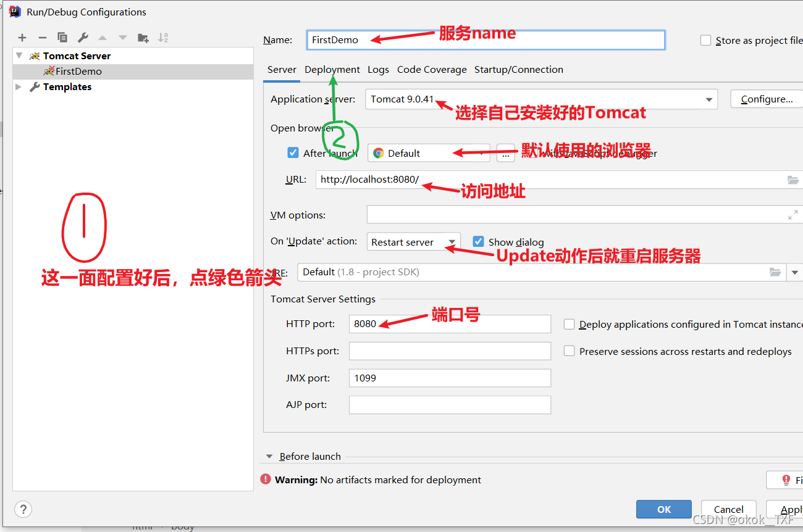Screen dimensions: 803x532
Task: Switch to the Startup/Connection tab
Action: [x=519, y=70]
